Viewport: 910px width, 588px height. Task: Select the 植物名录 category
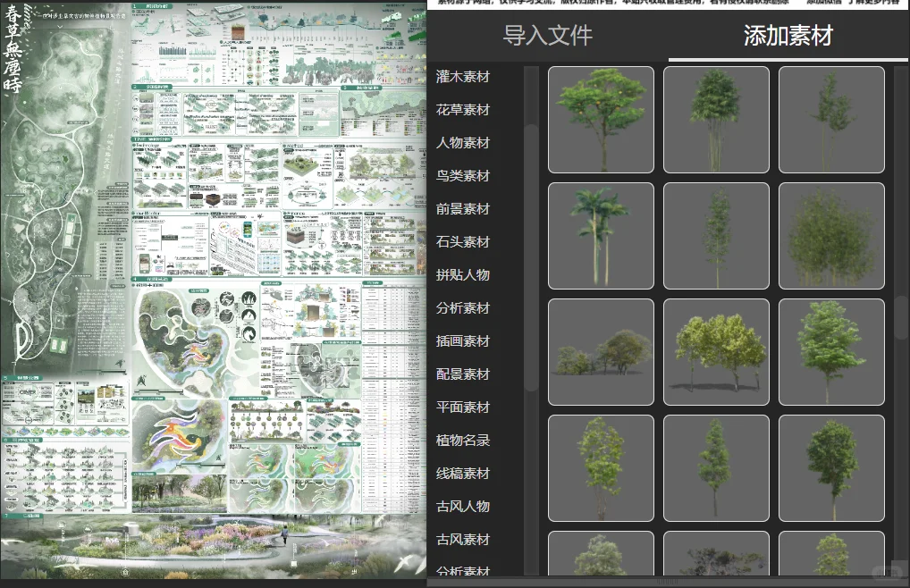[461, 440]
